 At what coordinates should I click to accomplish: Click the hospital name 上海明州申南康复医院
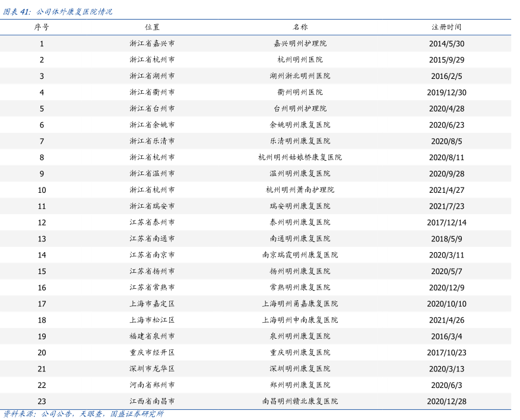pos(300,320)
